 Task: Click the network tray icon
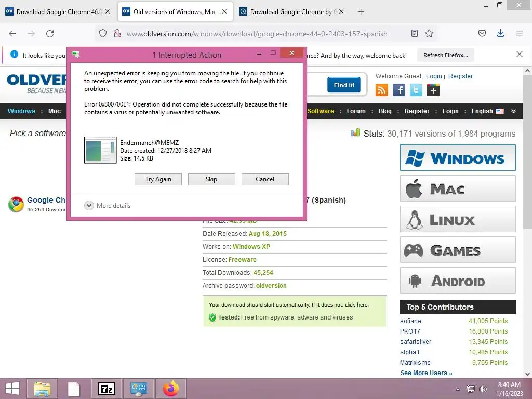point(471,389)
